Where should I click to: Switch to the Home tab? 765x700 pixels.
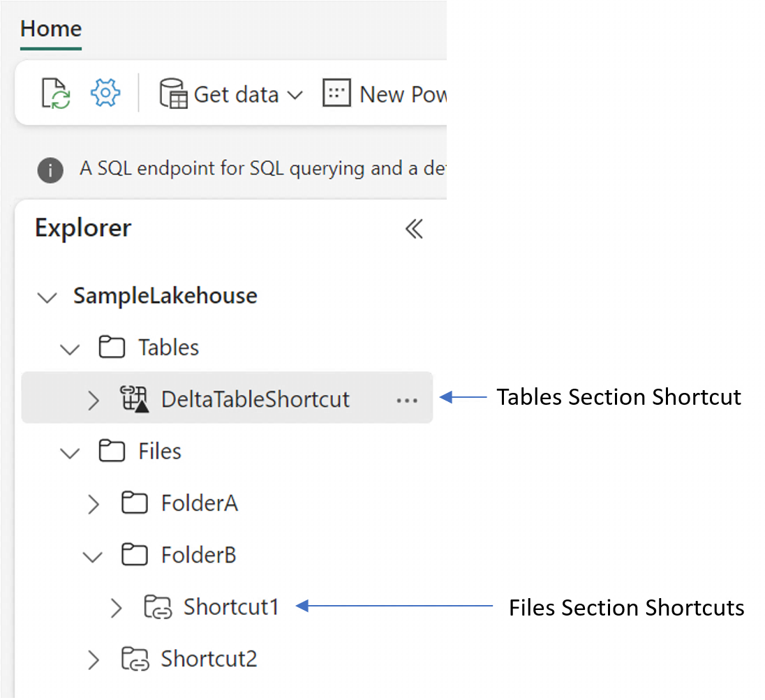(x=50, y=29)
